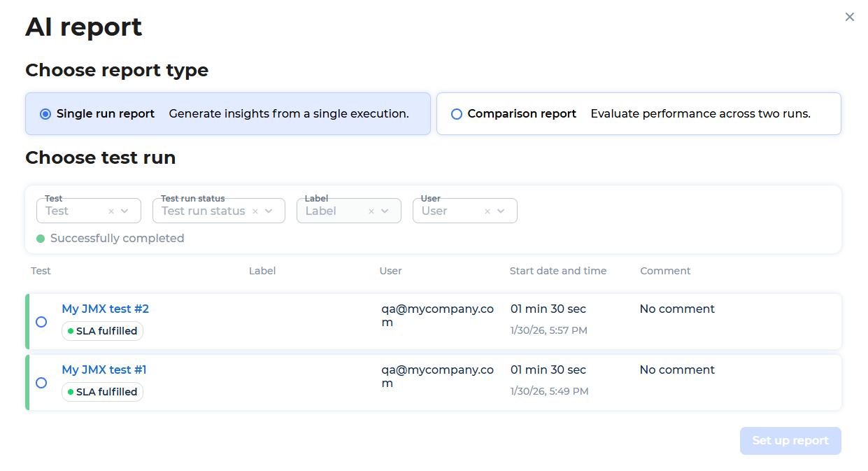Select the Single run report radio button

click(x=45, y=114)
